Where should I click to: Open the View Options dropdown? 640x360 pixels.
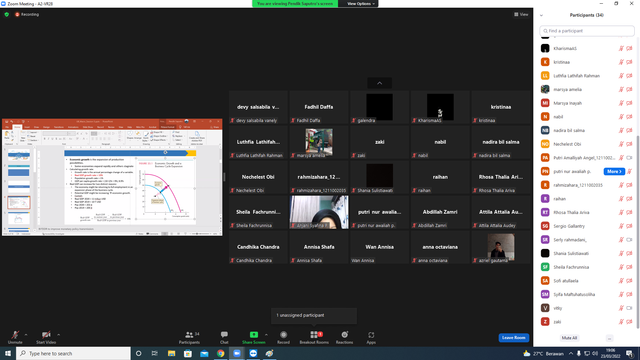[x=360, y=4]
